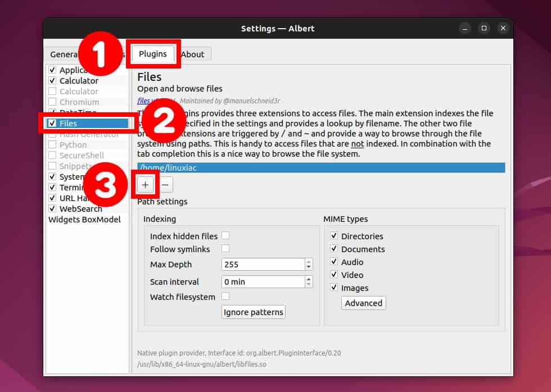551x392 pixels.
Task: Toggle the Applications plugin checkbox
Action: (52, 70)
